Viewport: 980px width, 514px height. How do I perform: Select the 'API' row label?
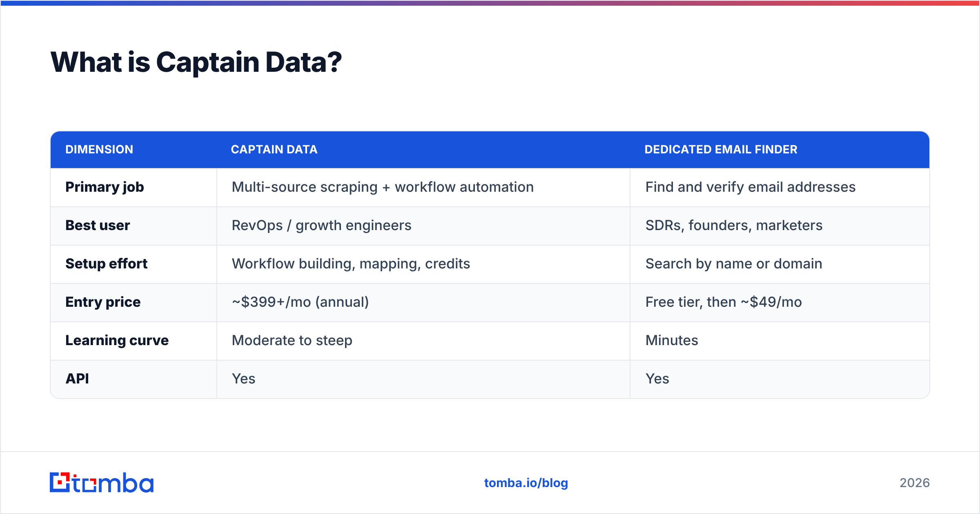coord(77,379)
